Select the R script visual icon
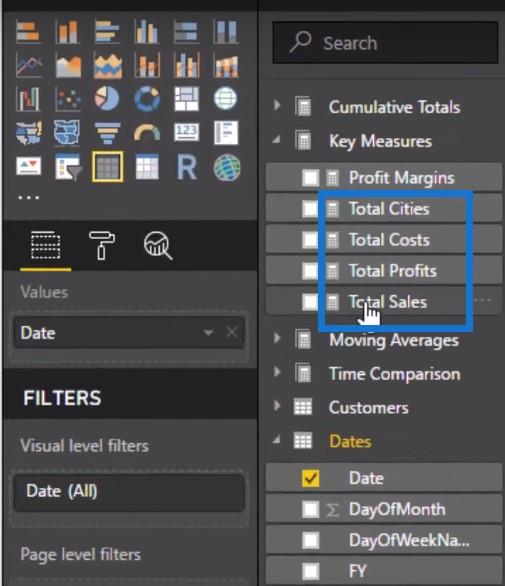505x586 pixels. point(187,167)
